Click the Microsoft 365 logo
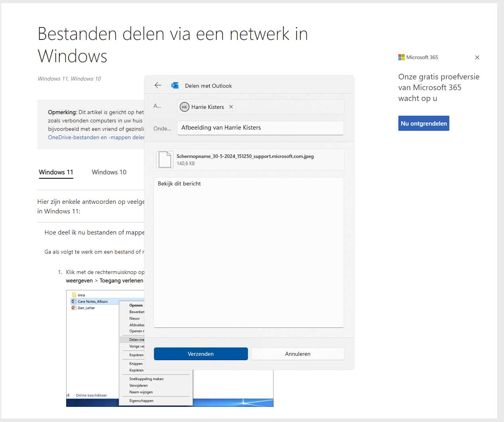The width and height of the screenshot is (504, 422). coord(418,57)
